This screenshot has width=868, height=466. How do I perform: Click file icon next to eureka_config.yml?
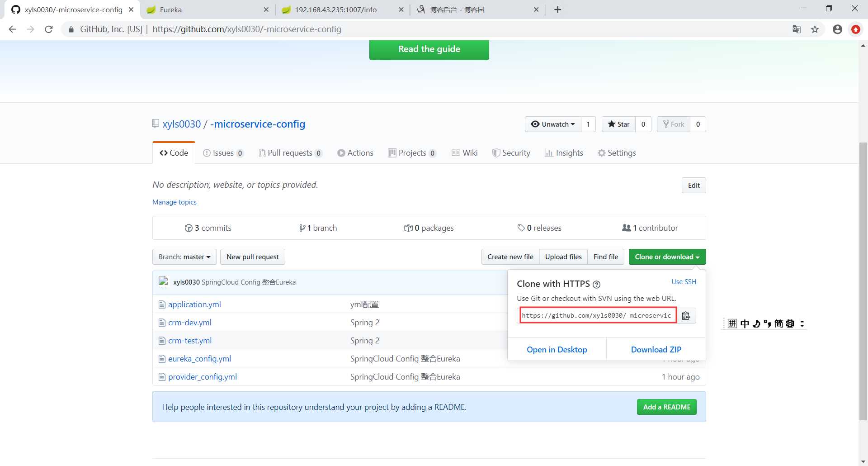pos(162,359)
